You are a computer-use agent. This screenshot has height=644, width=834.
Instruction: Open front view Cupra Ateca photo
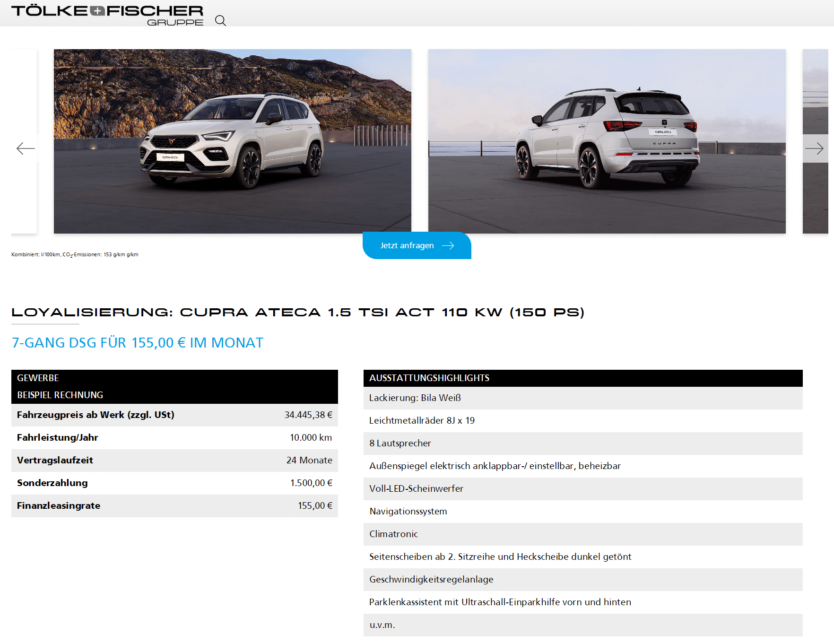click(x=233, y=141)
